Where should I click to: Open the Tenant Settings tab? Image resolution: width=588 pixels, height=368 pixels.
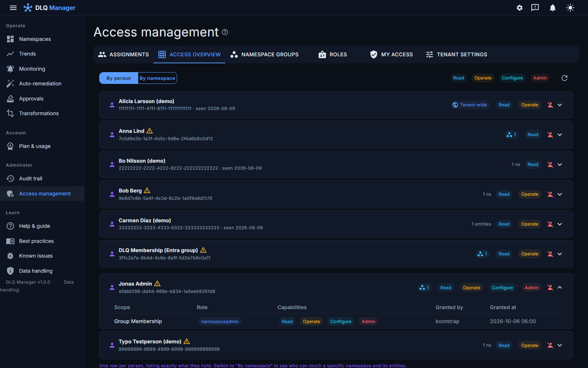[456, 54]
